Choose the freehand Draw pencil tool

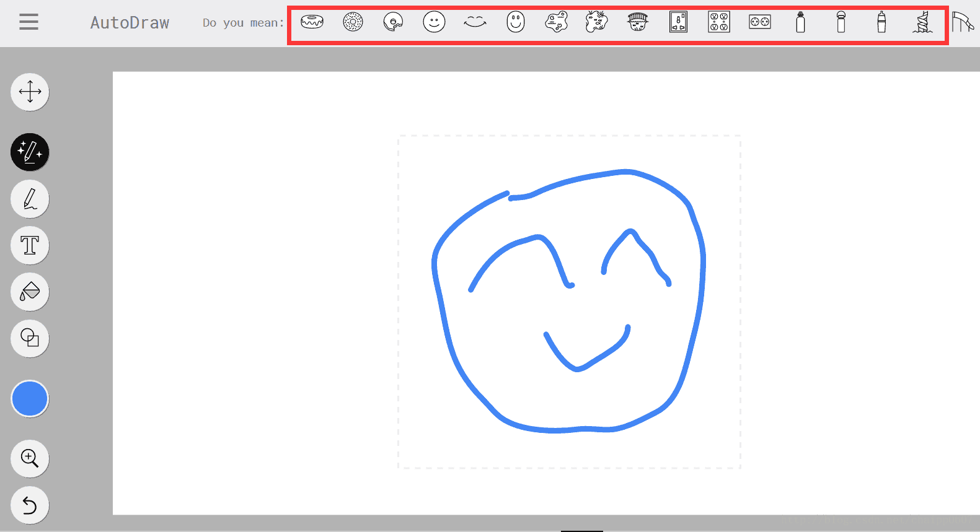(x=30, y=199)
